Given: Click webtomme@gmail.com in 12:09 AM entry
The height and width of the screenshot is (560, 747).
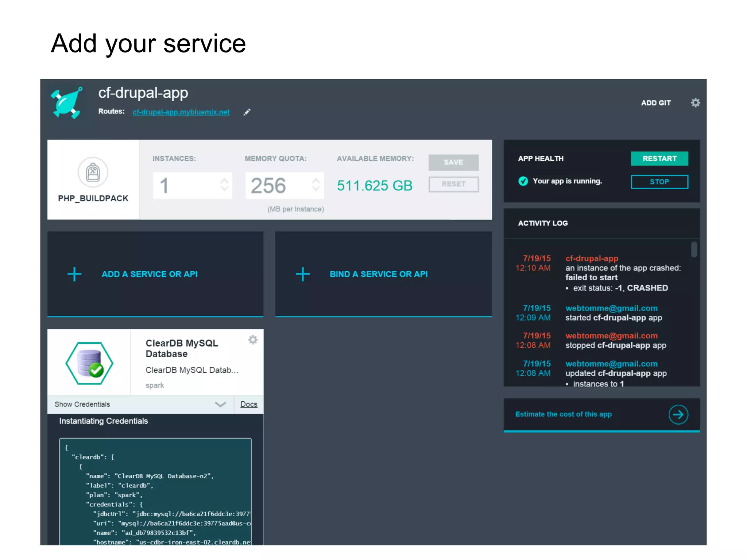Looking at the screenshot, I should tap(611, 308).
